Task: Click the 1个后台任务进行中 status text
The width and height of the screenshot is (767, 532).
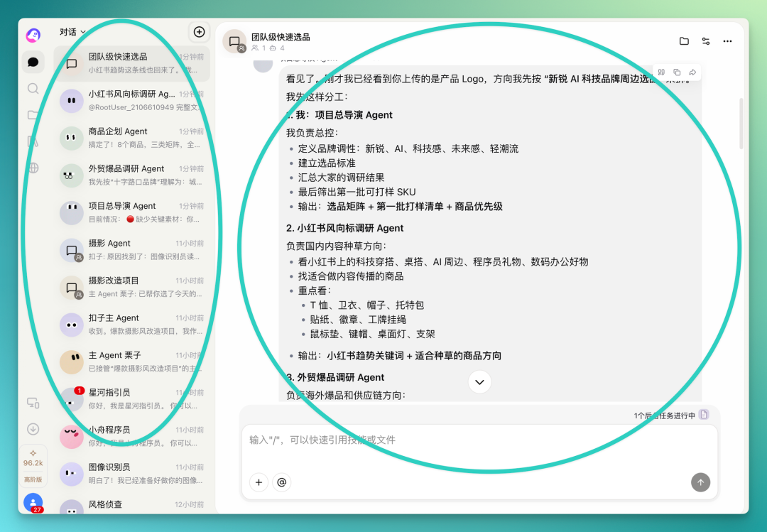Action: coord(664,416)
